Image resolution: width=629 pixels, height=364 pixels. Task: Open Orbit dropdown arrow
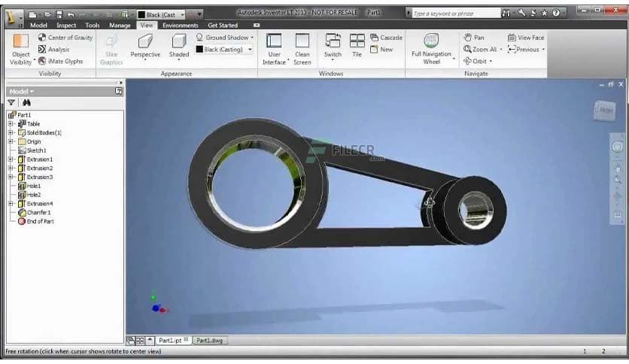pos(491,62)
